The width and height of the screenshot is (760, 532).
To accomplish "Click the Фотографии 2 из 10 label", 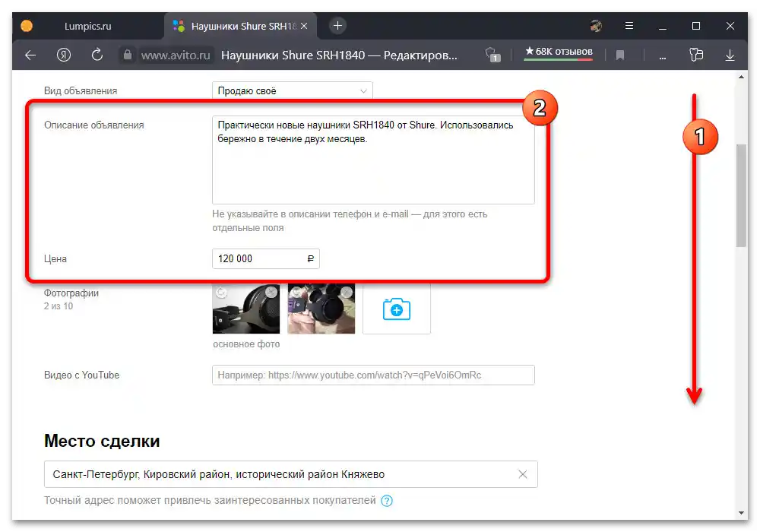I will tap(71, 299).
